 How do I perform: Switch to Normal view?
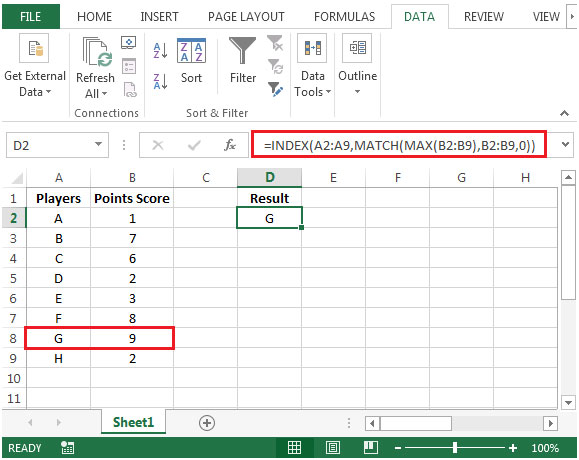[294, 447]
